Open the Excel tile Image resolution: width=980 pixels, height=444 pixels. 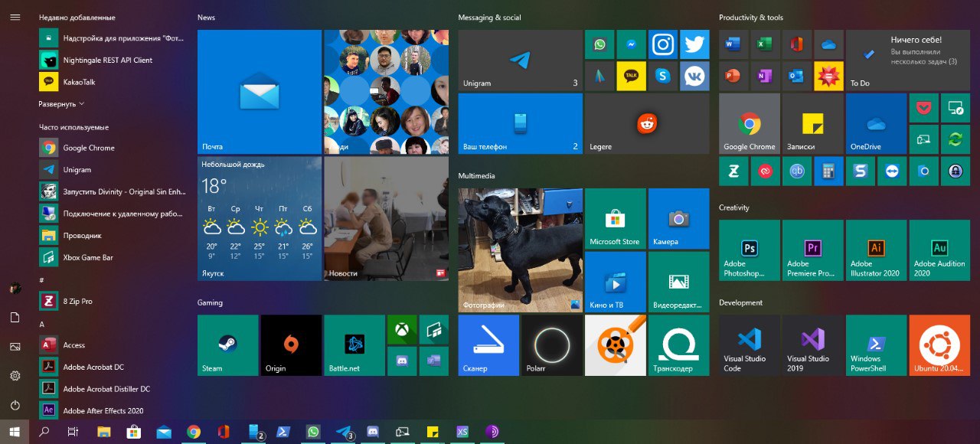[765, 44]
